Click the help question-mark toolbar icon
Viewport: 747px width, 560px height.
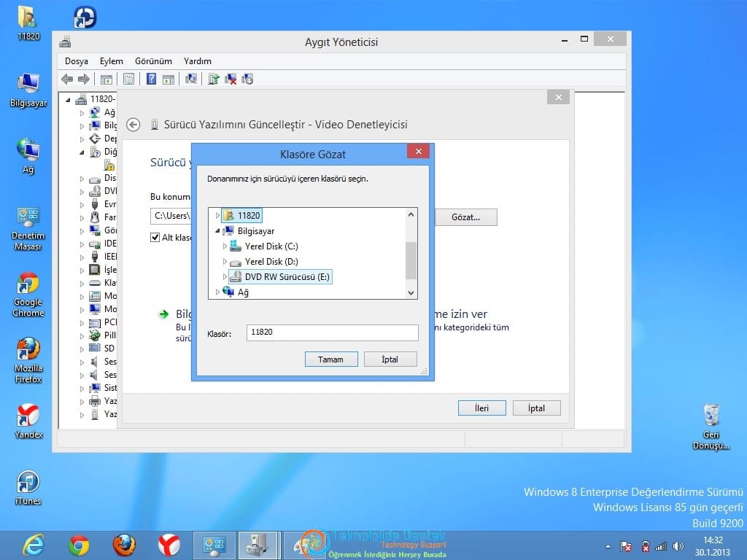point(151,79)
